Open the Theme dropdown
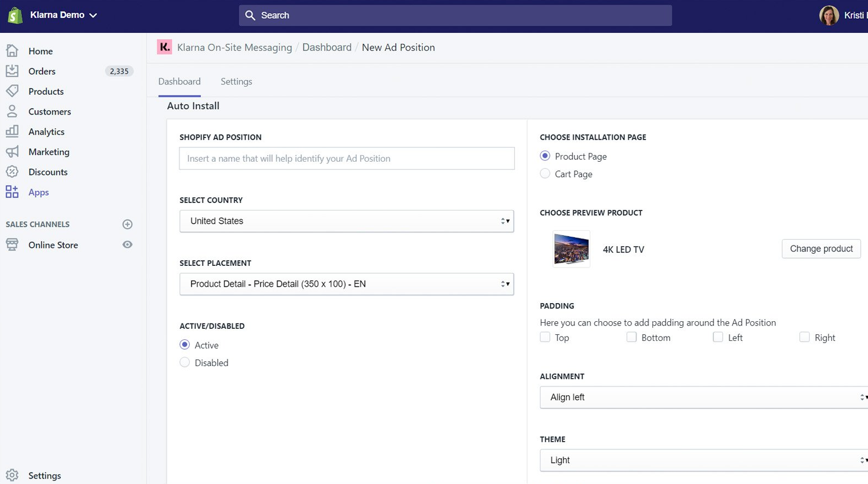The image size is (868, 484). tap(704, 460)
